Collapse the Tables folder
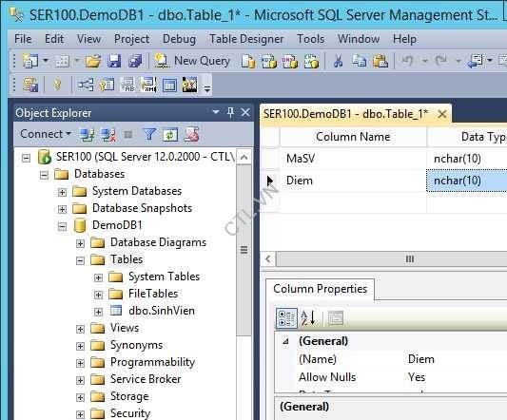 (x=80, y=260)
